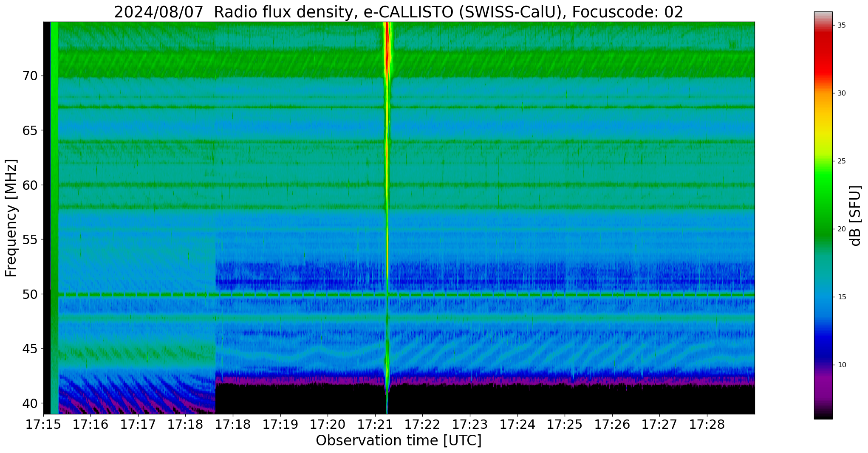Click the colorbar tick label 30
This screenshot has width=868, height=453.
[842, 93]
